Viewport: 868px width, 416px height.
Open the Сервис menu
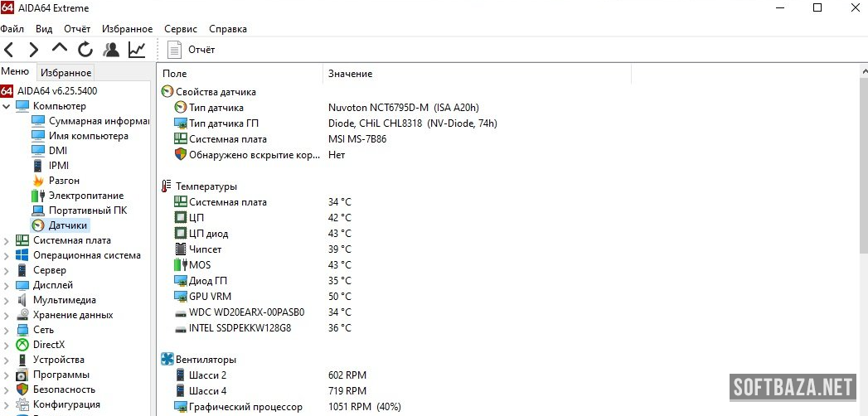(180, 29)
